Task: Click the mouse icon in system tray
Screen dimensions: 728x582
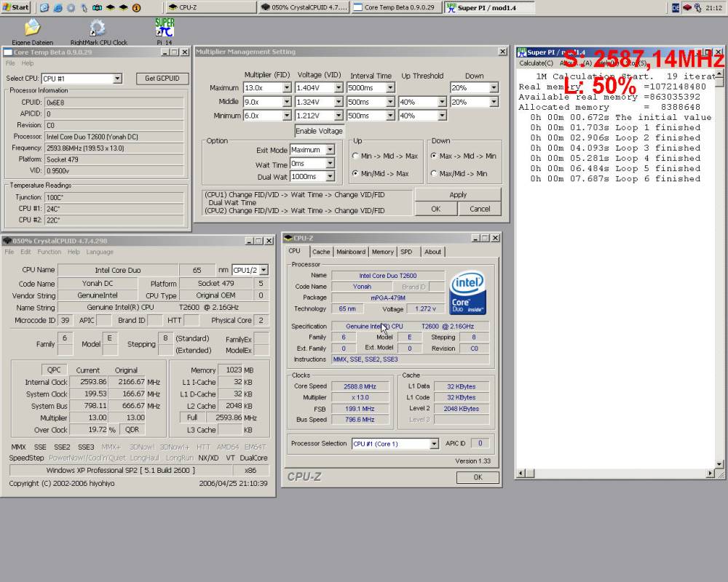Action: click(698, 7)
